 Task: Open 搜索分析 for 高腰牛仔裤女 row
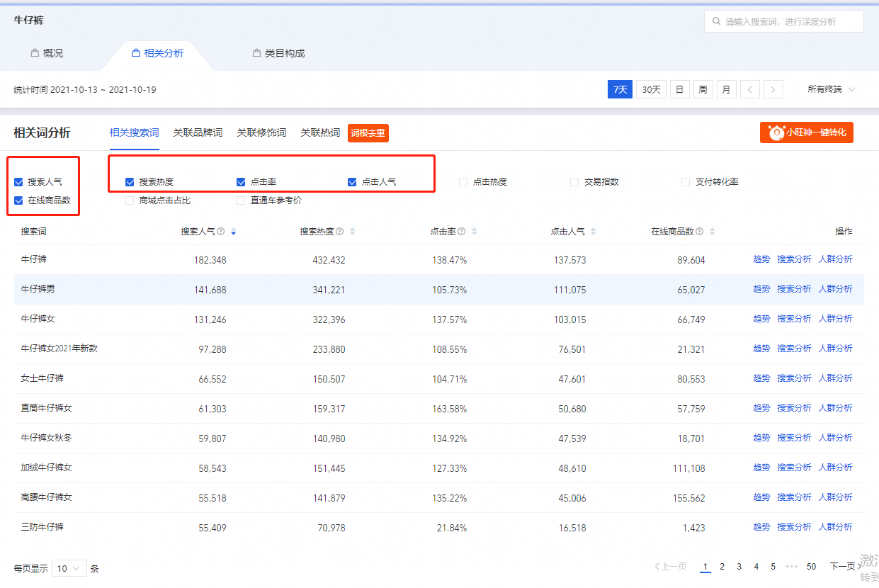(x=794, y=497)
